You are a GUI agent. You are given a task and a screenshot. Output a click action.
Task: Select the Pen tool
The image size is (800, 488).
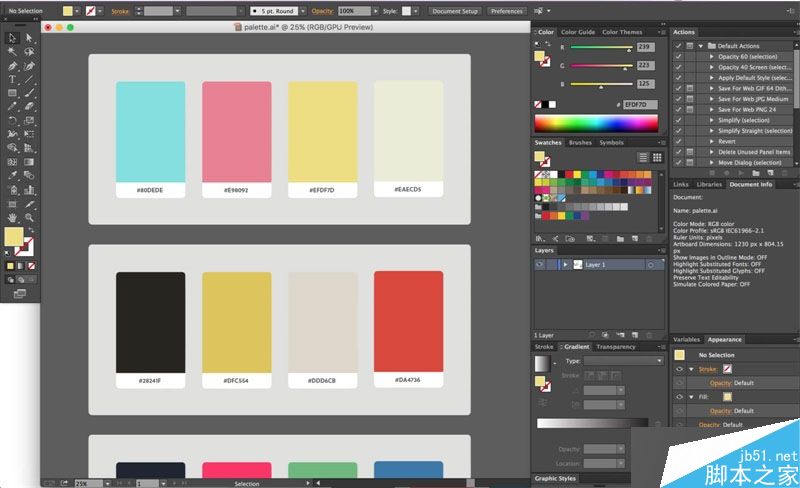pyautogui.click(x=12, y=66)
